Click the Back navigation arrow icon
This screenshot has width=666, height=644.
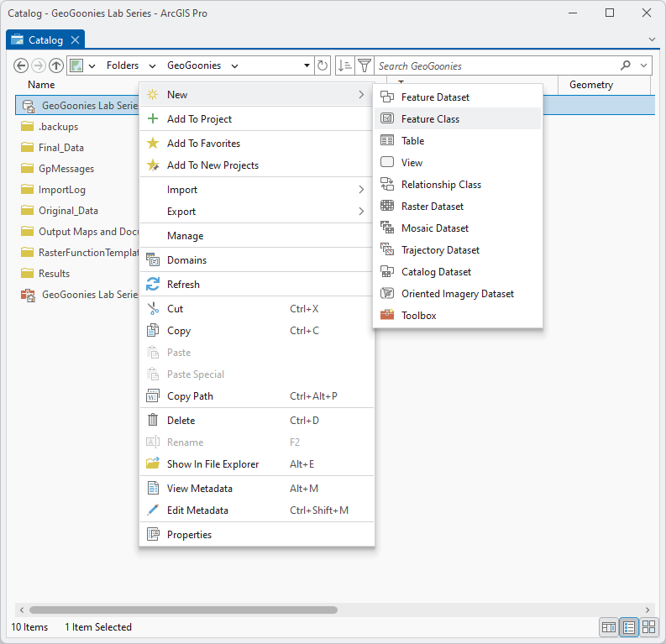coord(22,65)
